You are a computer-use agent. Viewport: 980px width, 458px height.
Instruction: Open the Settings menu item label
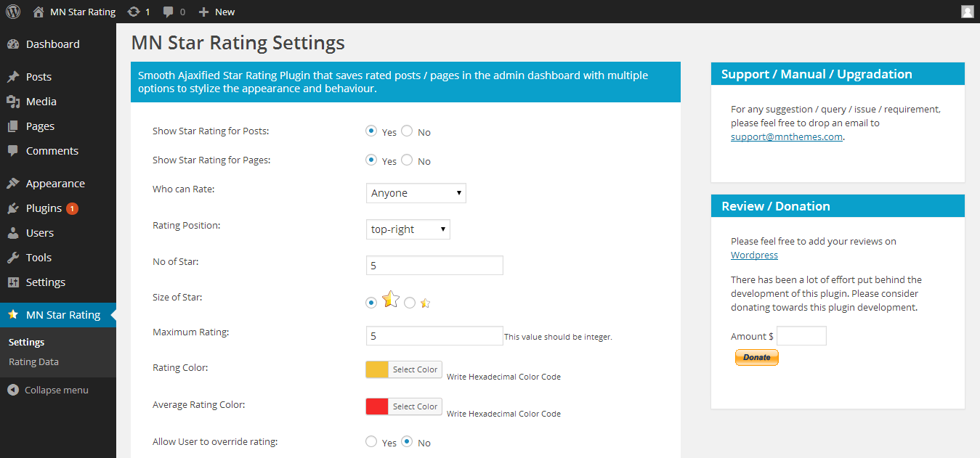pos(46,282)
